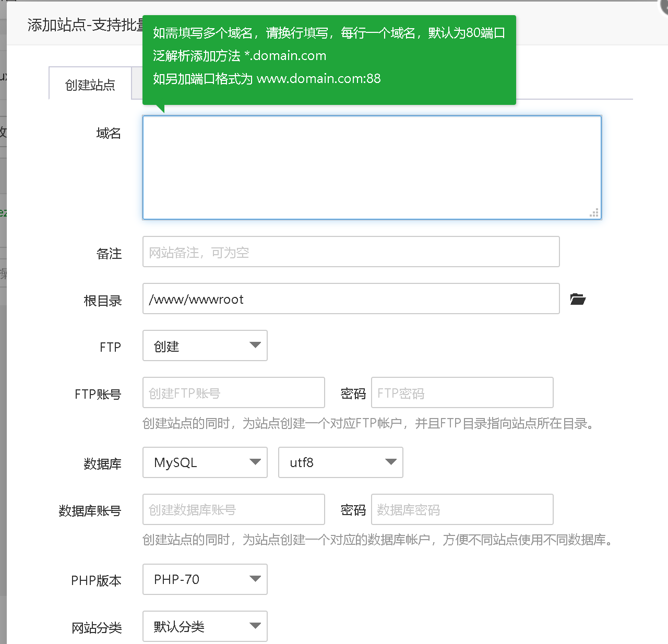Click the FTP密码 input field
668x644 pixels.
click(462, 392)
